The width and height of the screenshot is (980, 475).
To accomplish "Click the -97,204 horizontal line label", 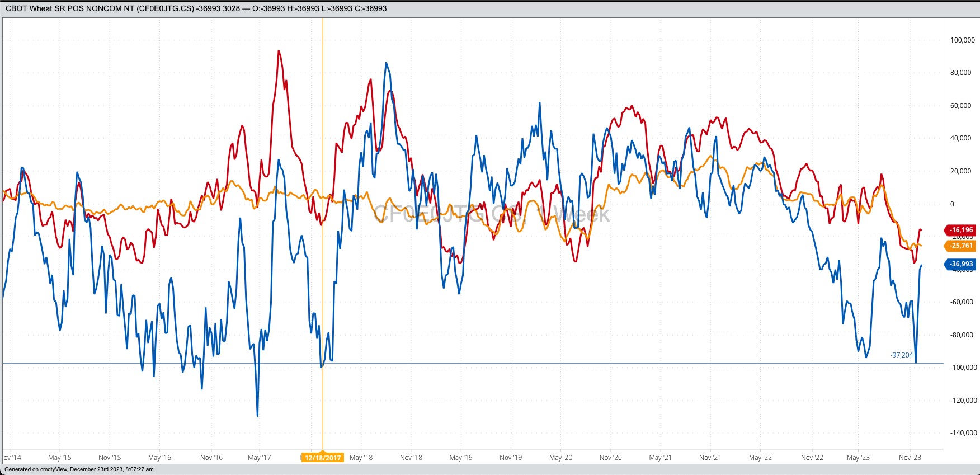I will tap(901, 355).
